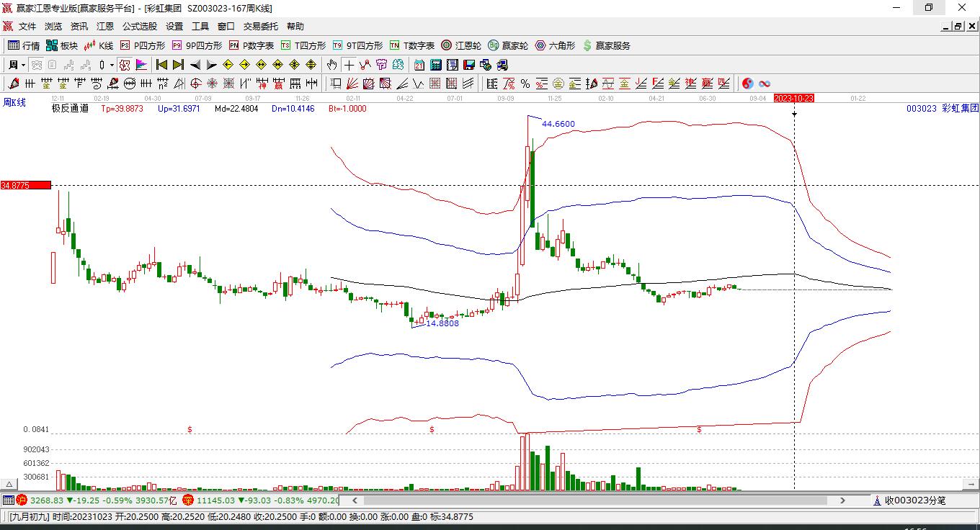This screenshot has height=530, width=980.
Task: Open the 帮助 menu
Action: click(x=295, y=27)
